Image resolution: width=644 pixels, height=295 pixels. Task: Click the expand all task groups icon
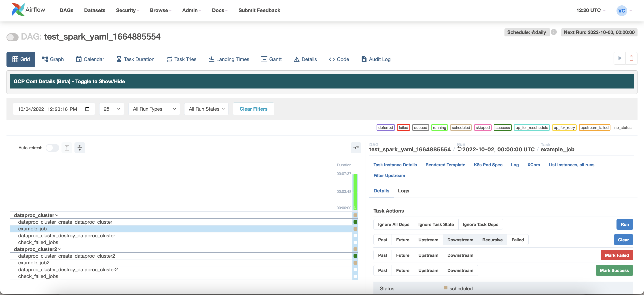pos(67,148)
